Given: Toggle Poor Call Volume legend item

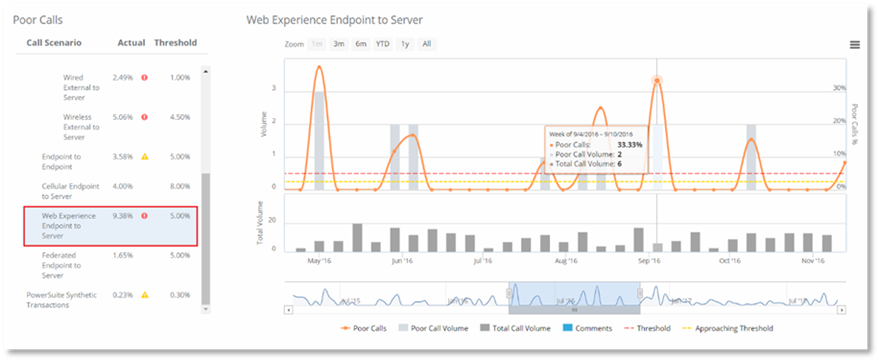Looking at the screenshot, I should click(433, 328).
